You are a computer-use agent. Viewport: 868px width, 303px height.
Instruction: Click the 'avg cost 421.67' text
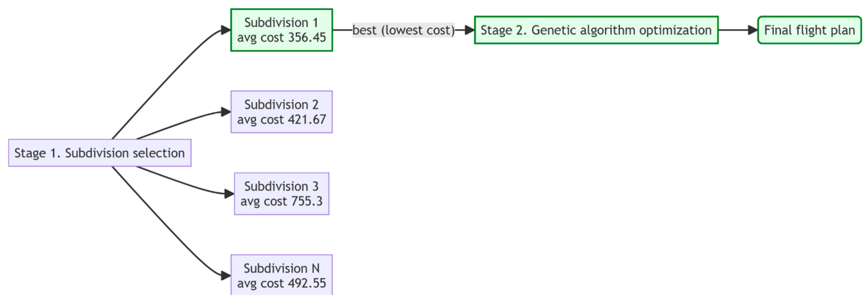coord(281,120)
